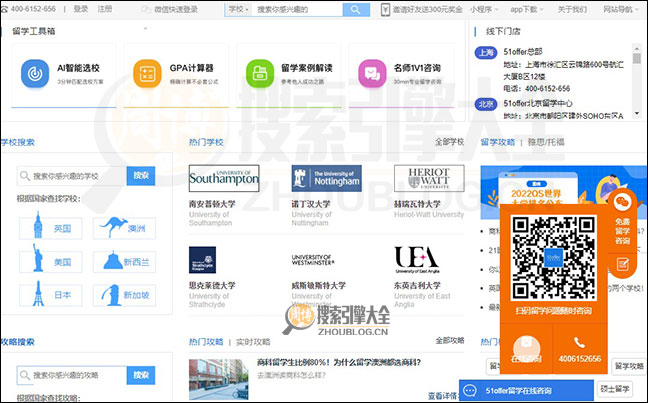Open University of Southampton logo
This screenshot has width=648, height=403.
point(224,178)
